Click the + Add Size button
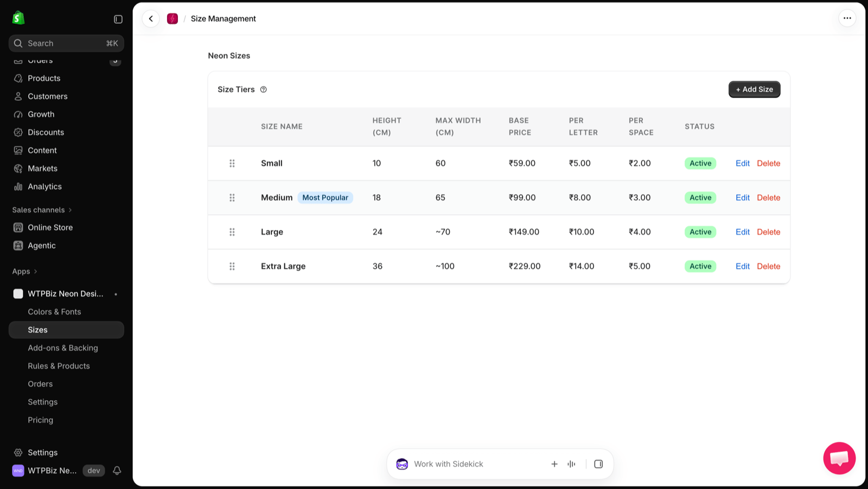 tap(754, 89)
